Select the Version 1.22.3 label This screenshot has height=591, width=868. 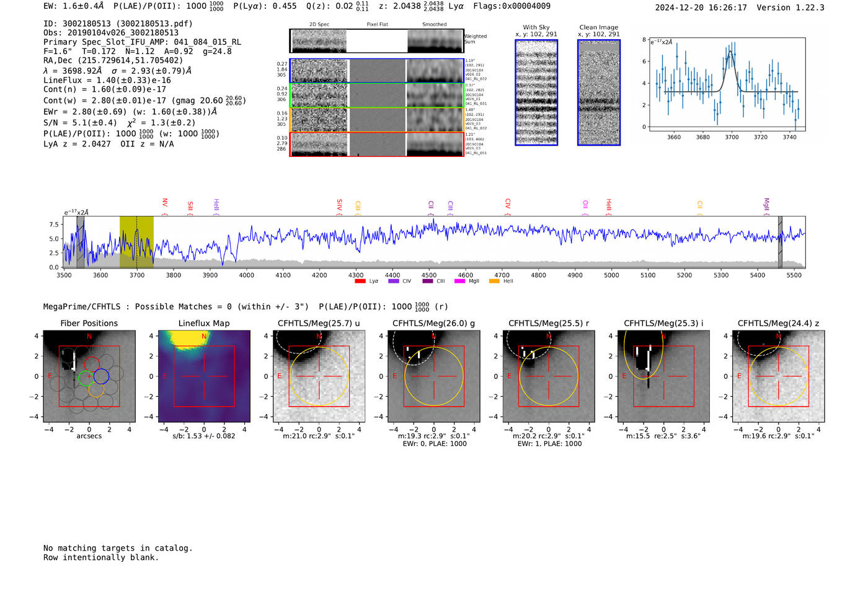click(x=790, y=7)
